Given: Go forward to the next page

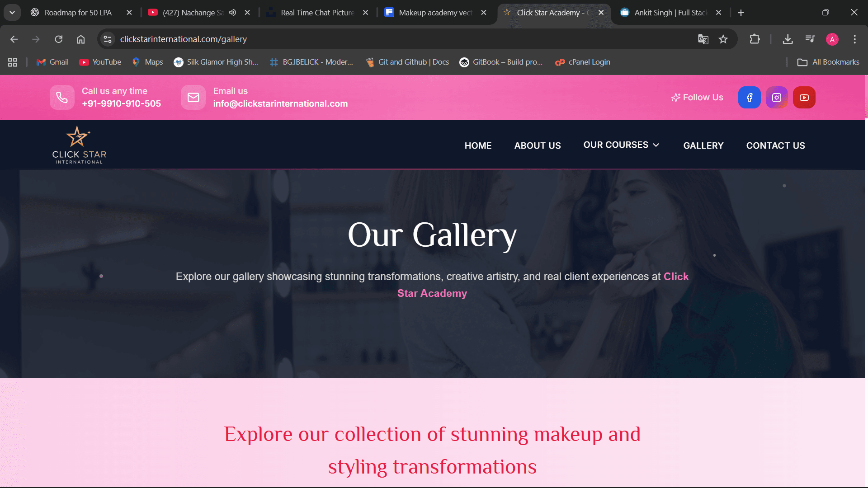Looking at the screenshot, I should [36, 39].
